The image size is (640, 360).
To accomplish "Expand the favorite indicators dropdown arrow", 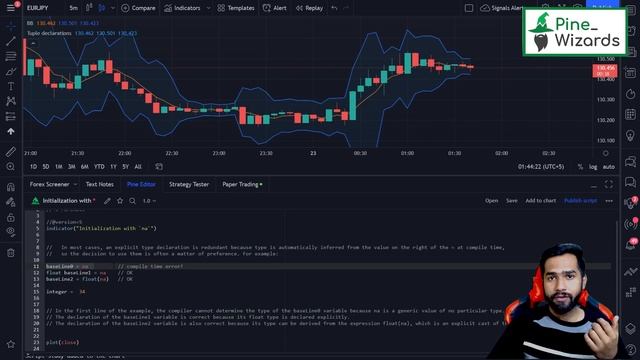I will 208,8.
